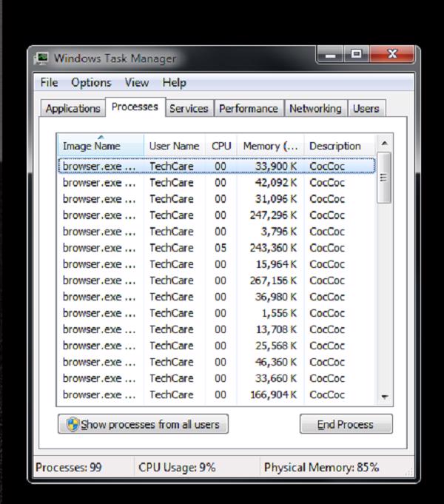Select the process row with 3,796 K memory
Viewport: 444px width, 504px height.
point(216,232)
